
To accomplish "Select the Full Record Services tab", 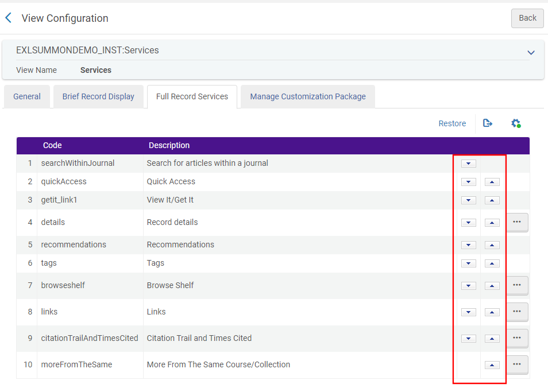I will pos(192,96).
